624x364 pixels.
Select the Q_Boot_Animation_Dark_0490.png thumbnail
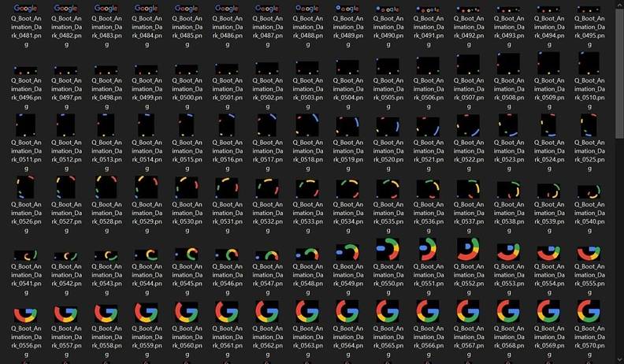click(x=388, y=9)
